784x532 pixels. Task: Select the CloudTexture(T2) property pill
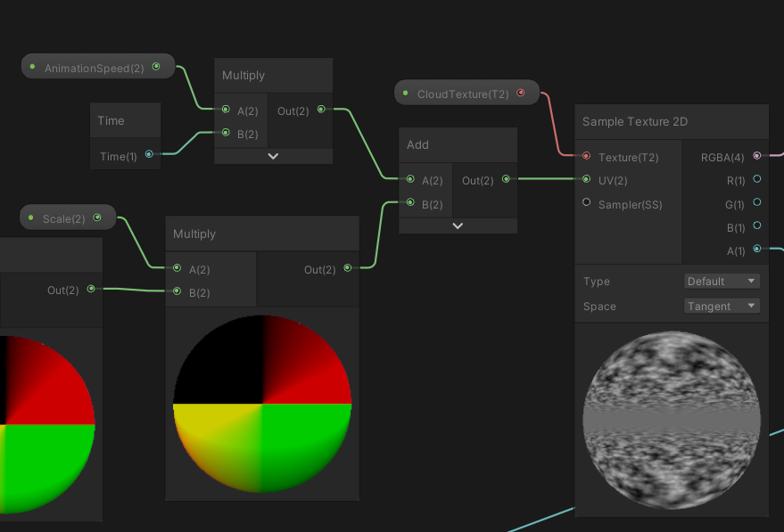[464, 92]
